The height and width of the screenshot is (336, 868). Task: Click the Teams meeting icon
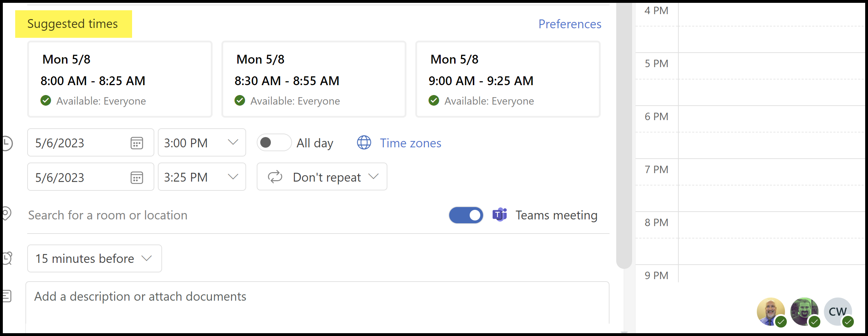pyautogui.click(x=499, y=215)
